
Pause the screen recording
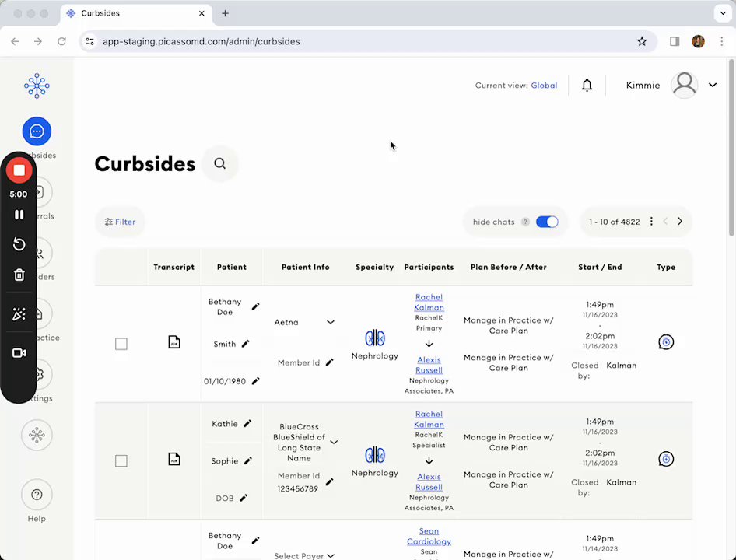tap(19, 215)
